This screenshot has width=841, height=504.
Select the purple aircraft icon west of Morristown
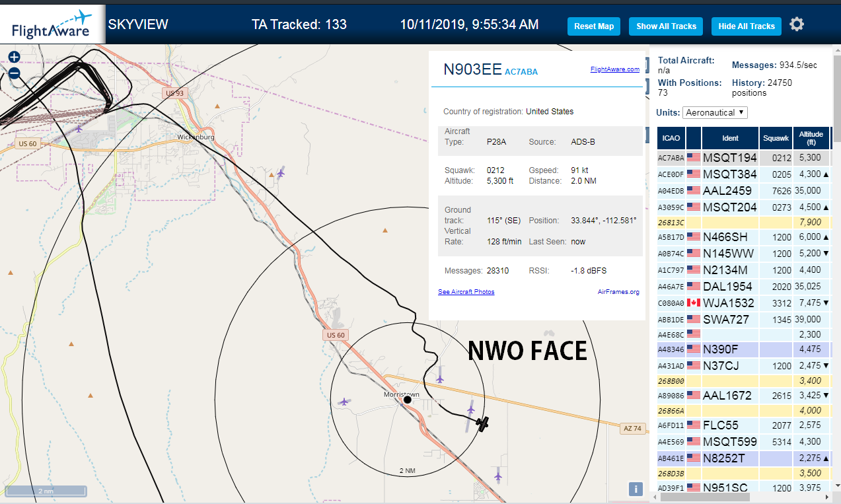[x=344, y=402]
